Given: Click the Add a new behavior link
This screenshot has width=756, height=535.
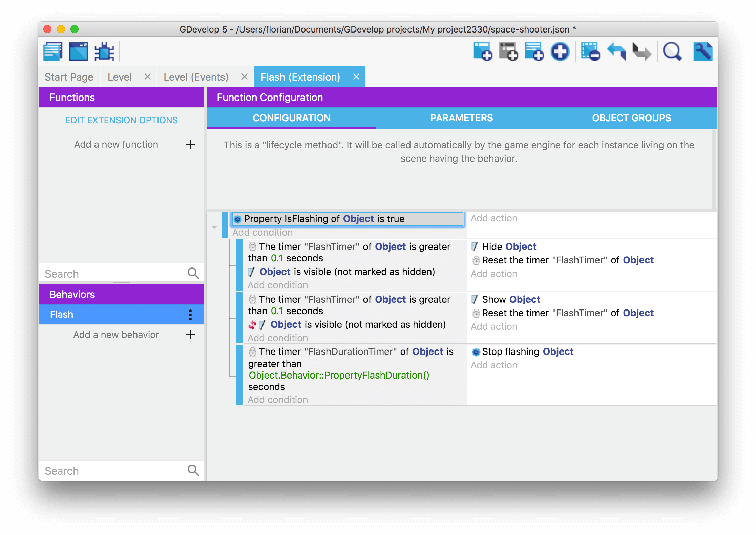Looking at the screenshot, I should pos(116,335).
